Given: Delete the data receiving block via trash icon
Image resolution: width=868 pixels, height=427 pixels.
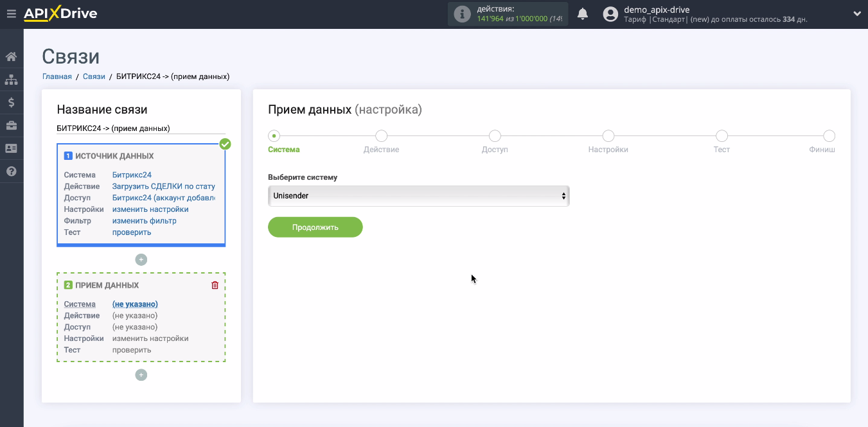Looking at the screenshot, I should click(x=215, y=285).
